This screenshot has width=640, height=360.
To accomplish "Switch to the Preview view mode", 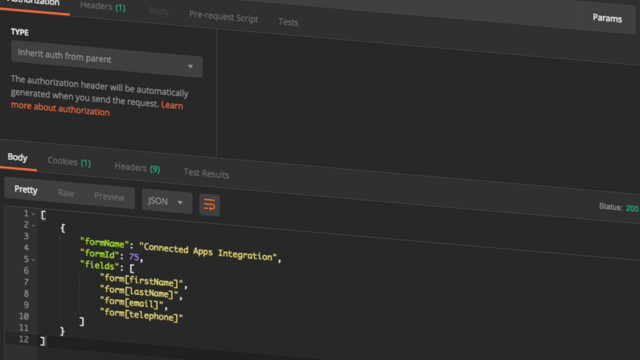I will 109,197.
